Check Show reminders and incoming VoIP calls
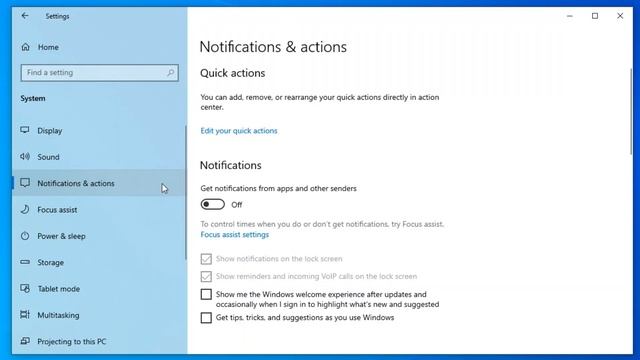The image size is (640, 360). (206, 276)
